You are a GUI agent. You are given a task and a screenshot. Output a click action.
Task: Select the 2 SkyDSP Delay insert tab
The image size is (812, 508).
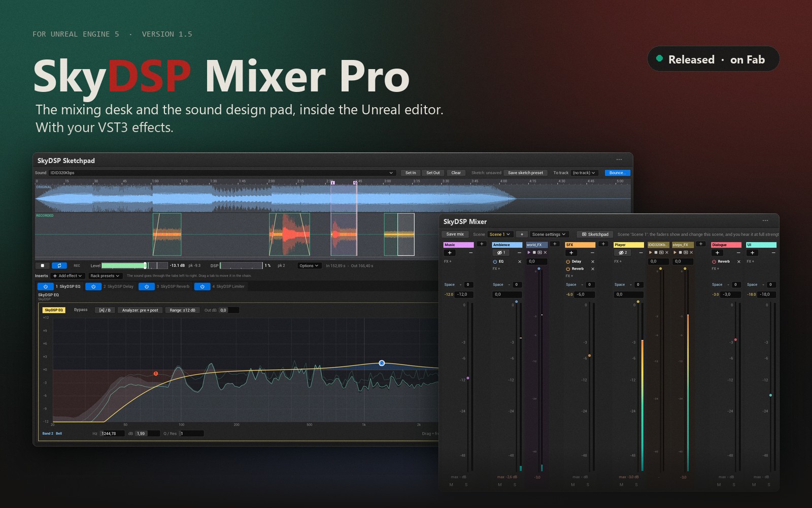[119, 287]
